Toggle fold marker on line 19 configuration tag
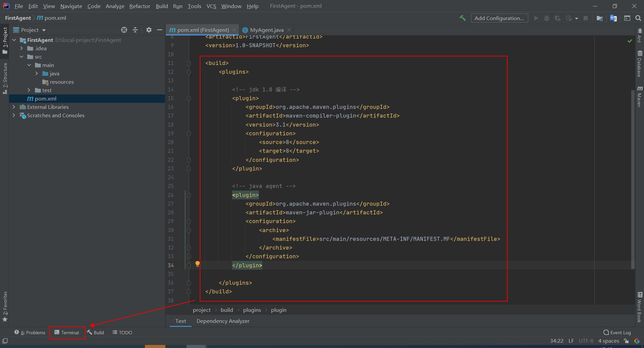Screen dimensions: 644x348 [189, 134]
